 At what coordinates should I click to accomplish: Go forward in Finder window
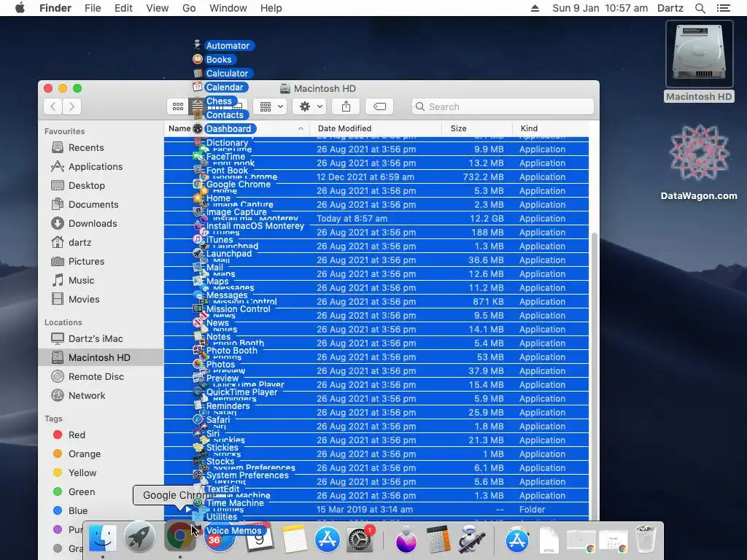[x=71, y=106]
